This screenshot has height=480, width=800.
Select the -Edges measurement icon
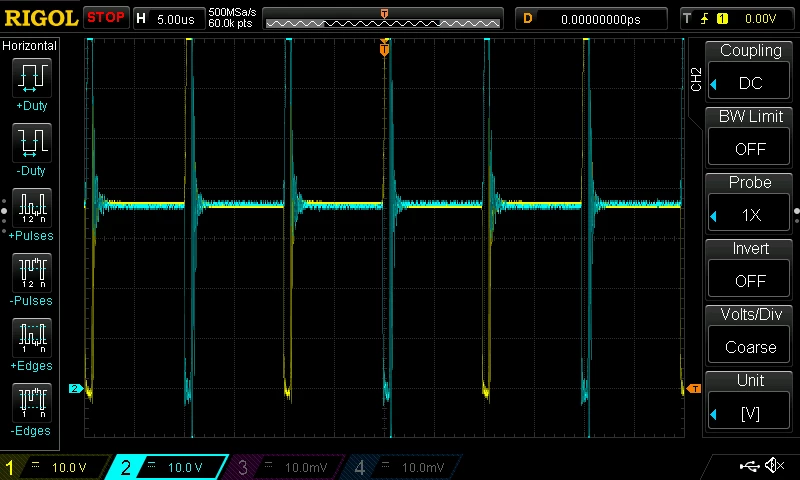[x=32, y=402]
